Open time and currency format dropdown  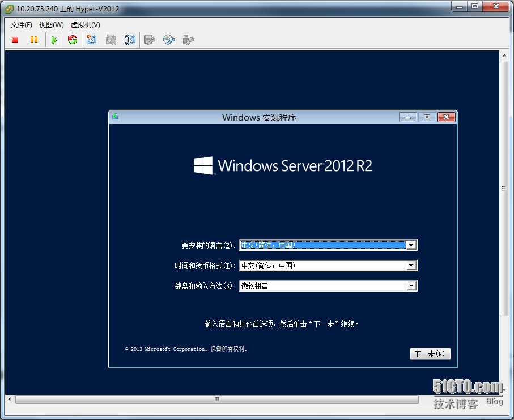click(x=411, y=265)
